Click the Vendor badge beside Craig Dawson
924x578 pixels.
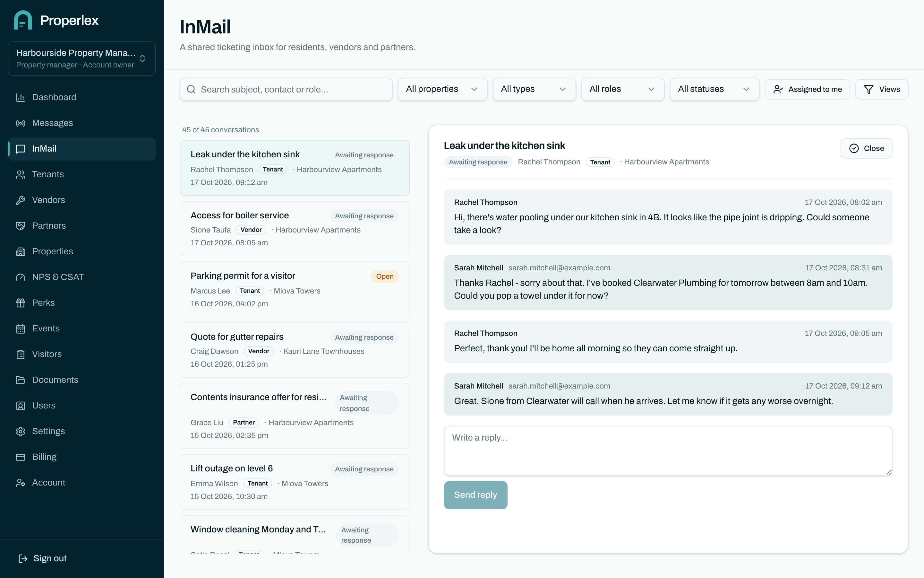(259, 351)
